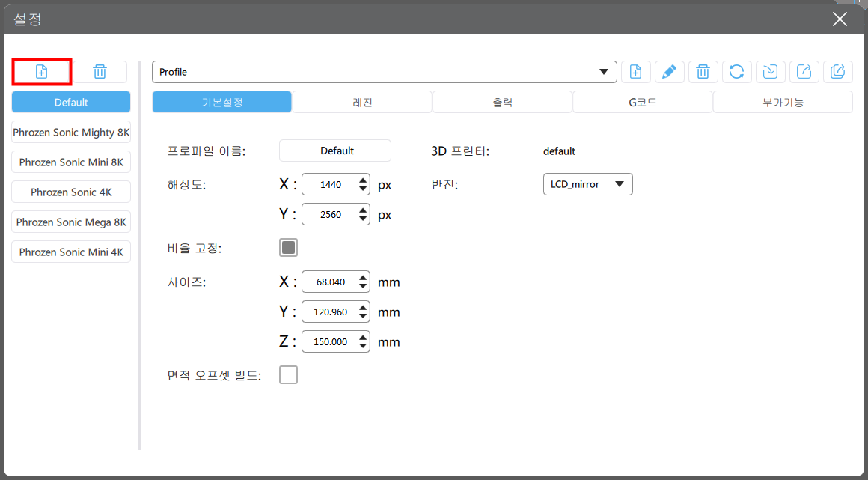
Task: Open the G코드 tab
Action: pos(643,103)
